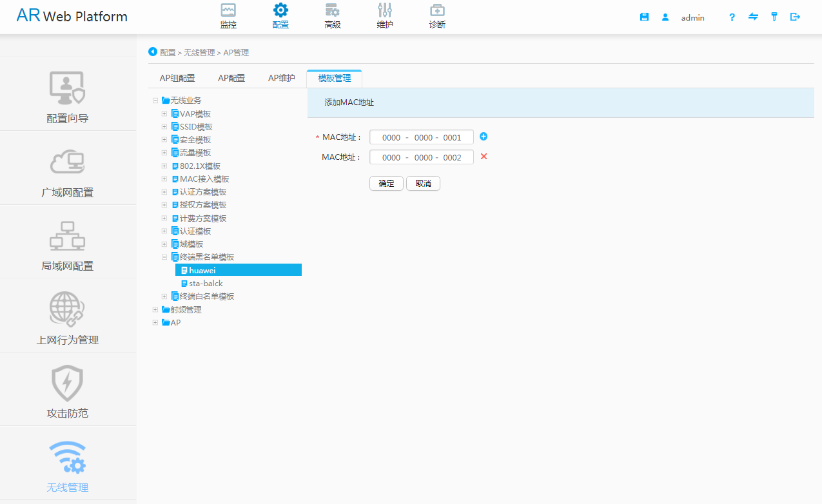This screenshot has height=504, width=822.
Task: Add a new MAC address with green plus
Action: [484, 137]
